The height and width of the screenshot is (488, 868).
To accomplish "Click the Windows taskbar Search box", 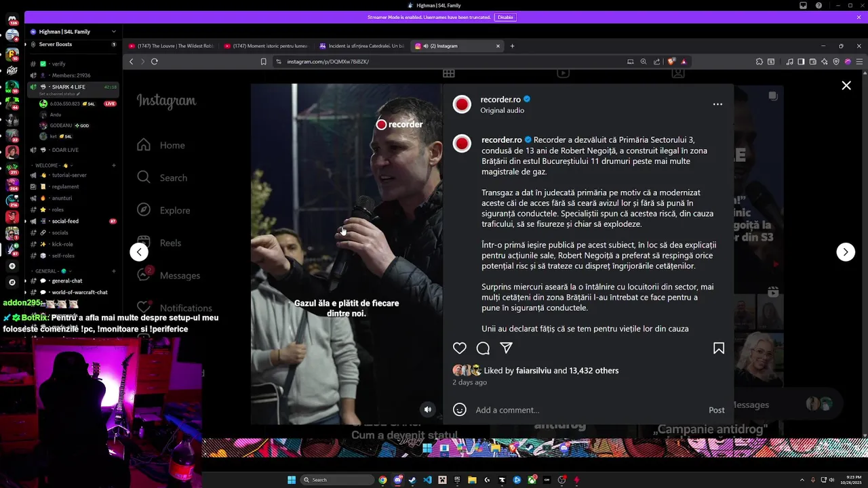I will coord(337,480).
